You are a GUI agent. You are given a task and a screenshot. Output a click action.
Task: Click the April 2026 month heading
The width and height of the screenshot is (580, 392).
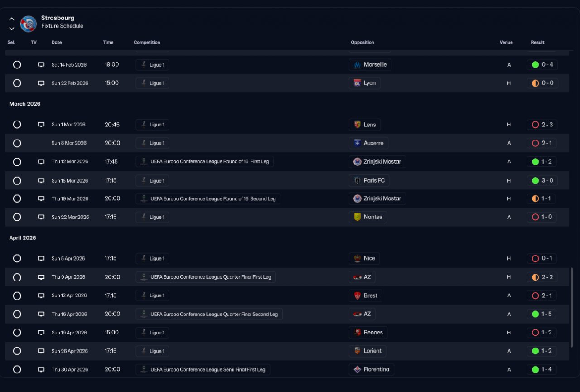(23, 238)
